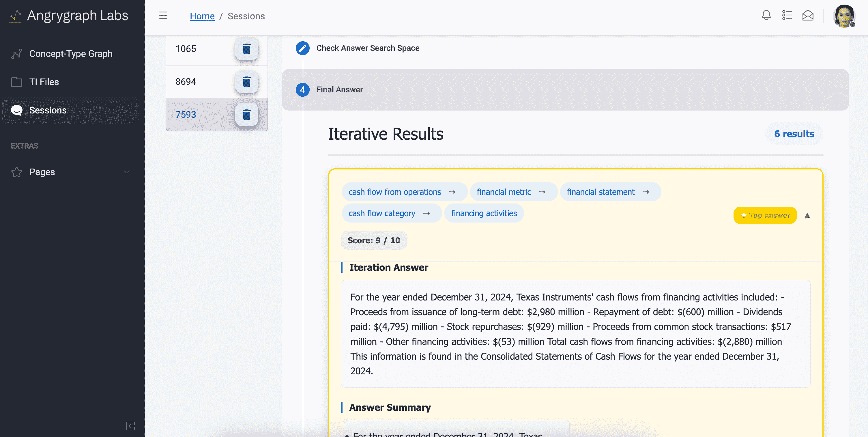Delete session 1065 with trash icon
This screenshot has width=868, height=437.
246,49
